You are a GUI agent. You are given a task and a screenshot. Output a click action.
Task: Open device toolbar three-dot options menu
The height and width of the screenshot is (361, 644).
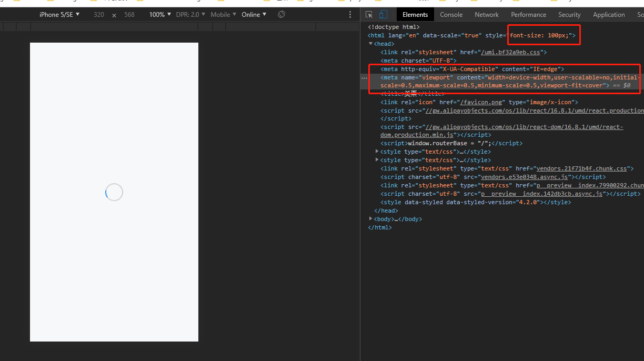tap(350, 15)
